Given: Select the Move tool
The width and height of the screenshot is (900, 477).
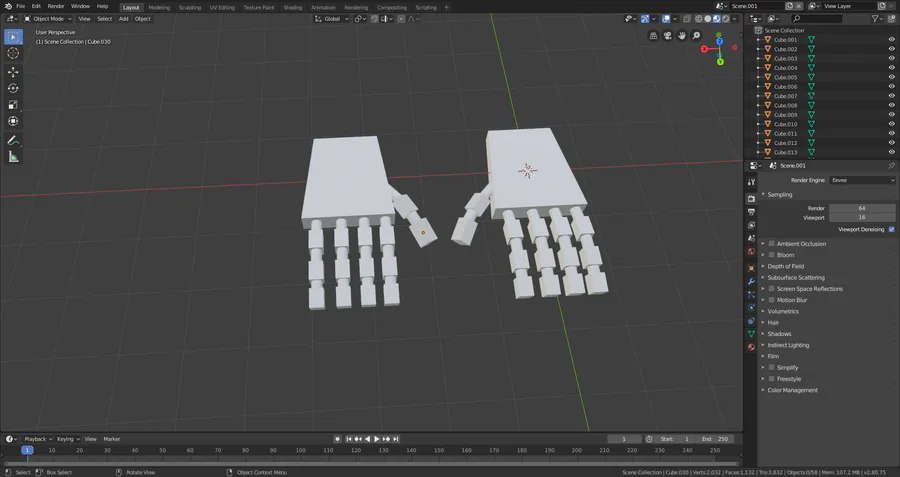Looking at the screenshot, I should click(x=13, y=72).
